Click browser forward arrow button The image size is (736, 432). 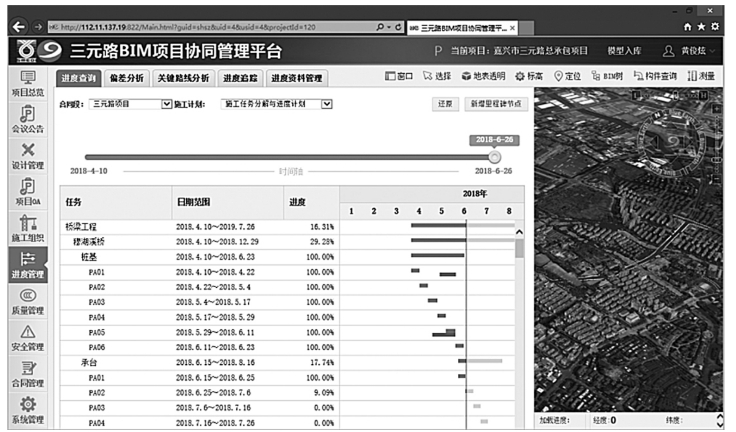[x=38, y=27]
